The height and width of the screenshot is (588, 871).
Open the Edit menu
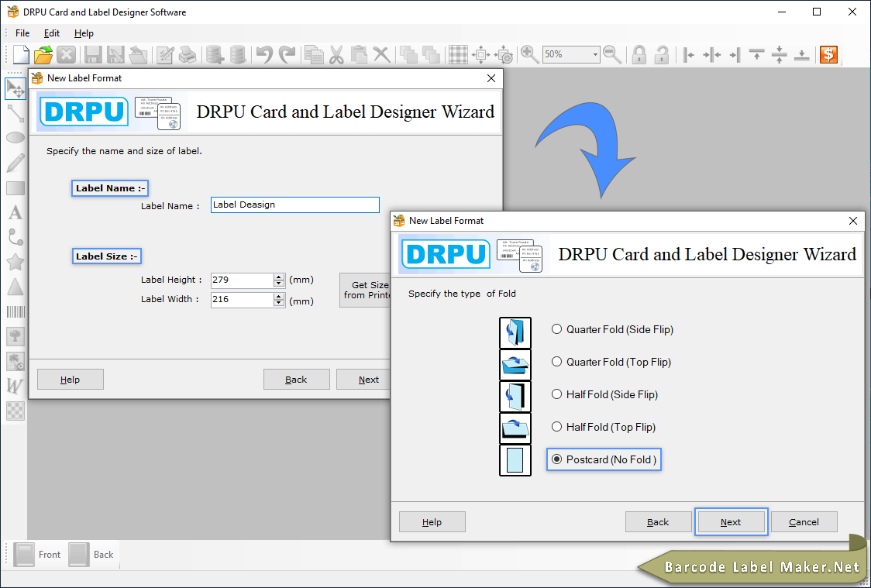52,33
